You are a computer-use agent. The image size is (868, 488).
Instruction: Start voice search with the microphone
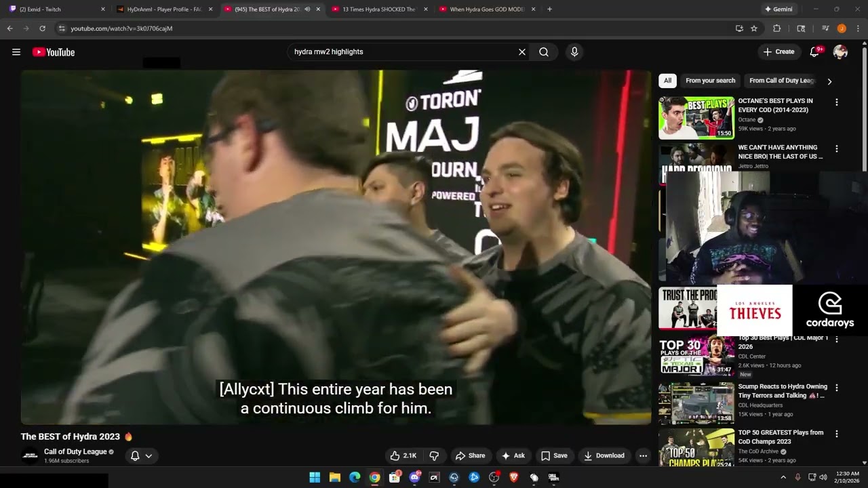[574, 52]
